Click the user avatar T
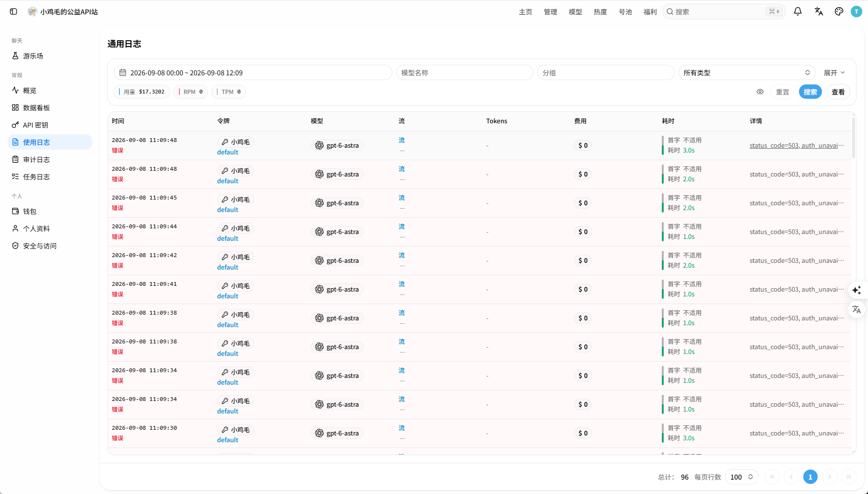Viewport: 868px width, 494px height. tap(856, 12)
